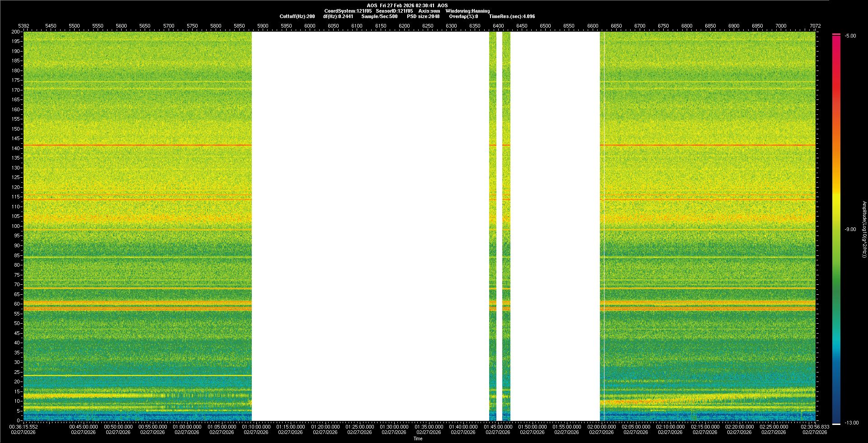Select the 5850 tick label on top axis

tap(239, 26)
